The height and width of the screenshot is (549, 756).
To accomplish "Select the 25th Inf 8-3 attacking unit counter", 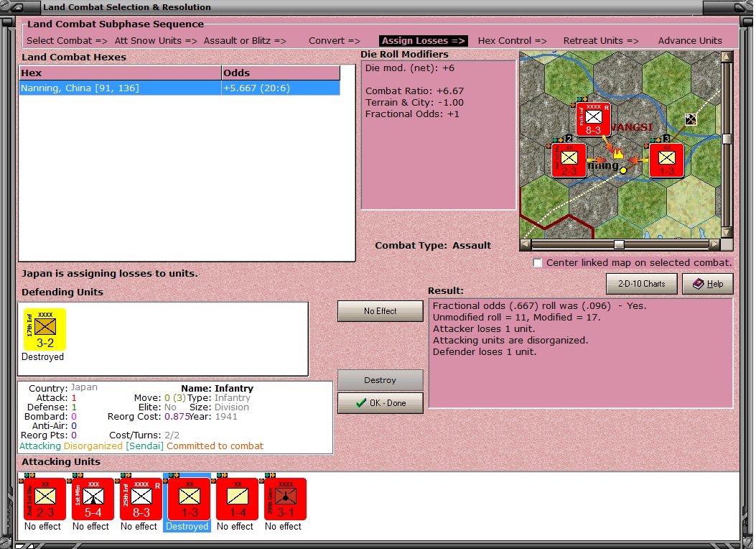I will (141, 498).
